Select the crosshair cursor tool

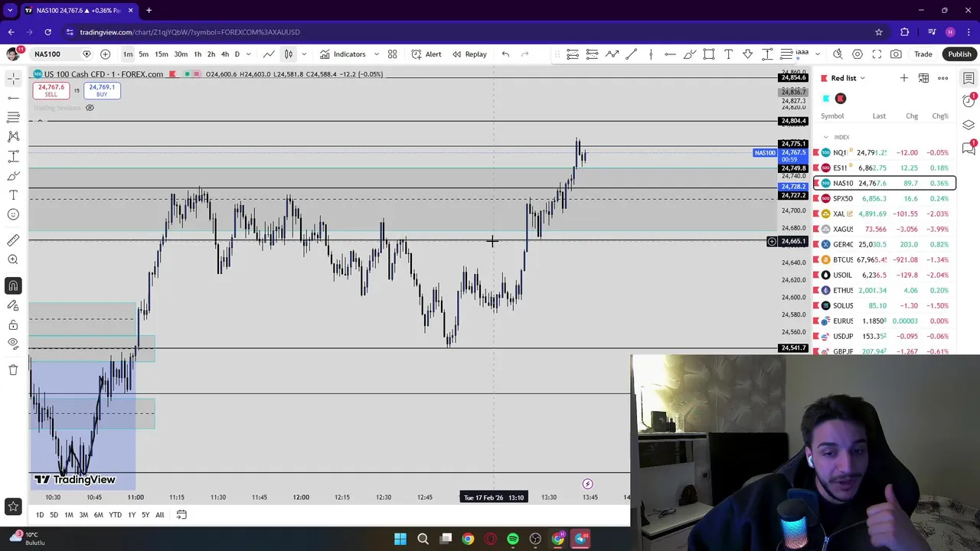click(x=13, y=78)
